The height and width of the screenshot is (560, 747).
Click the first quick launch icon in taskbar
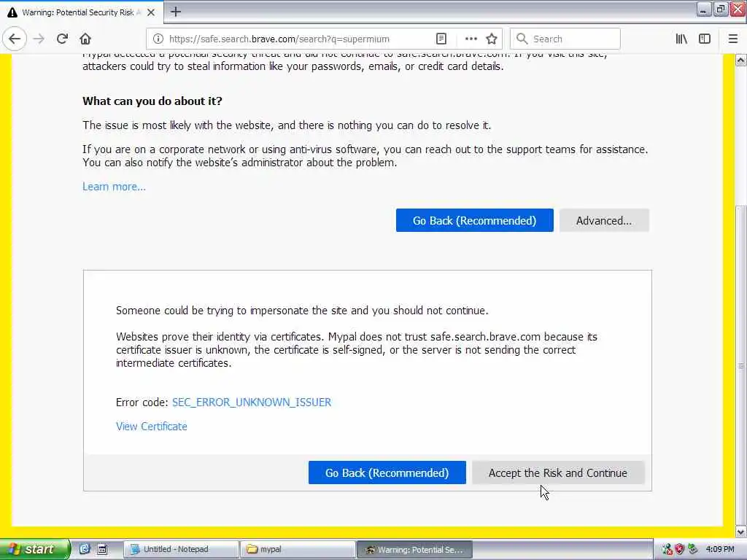coord(85,549)
